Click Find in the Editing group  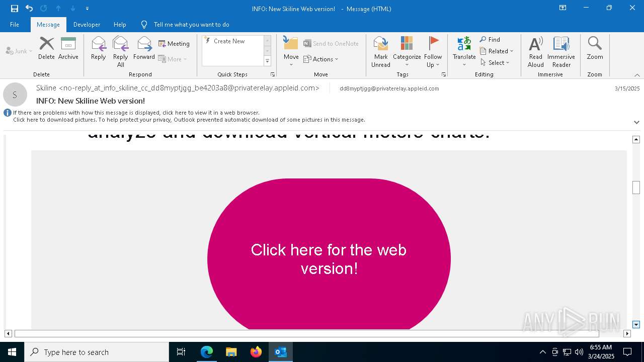[x=490, y=40]
